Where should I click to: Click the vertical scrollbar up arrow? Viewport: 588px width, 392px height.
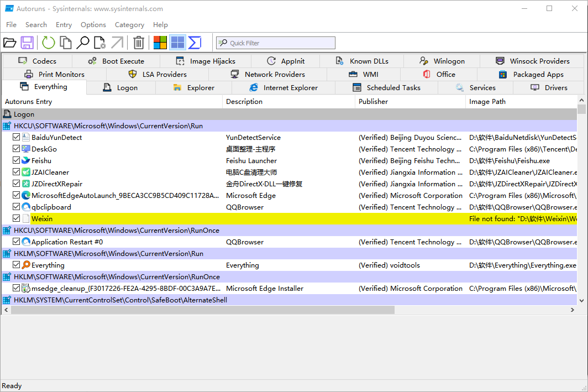581,100
